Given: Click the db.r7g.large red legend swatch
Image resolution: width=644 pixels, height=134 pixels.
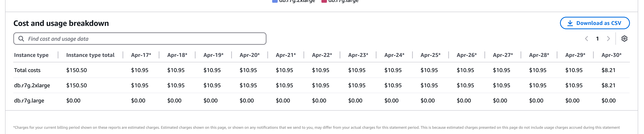Looking at the screenshot, I should (324, 1).
